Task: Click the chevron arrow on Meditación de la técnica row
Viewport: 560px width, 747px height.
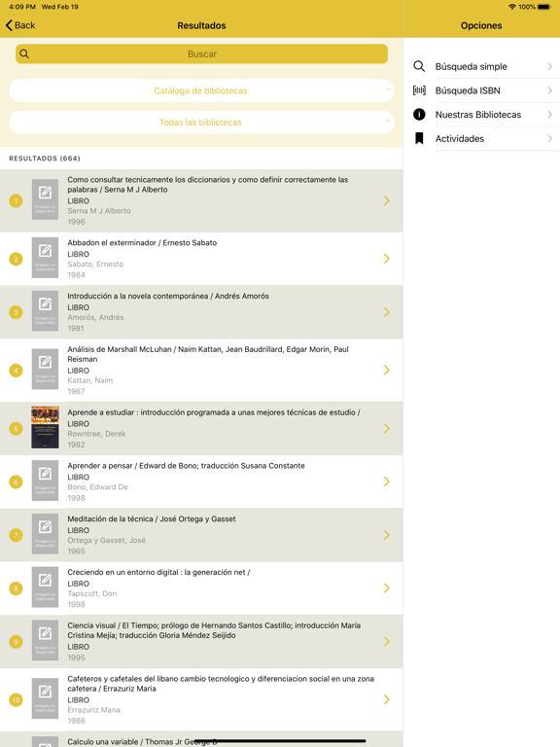Action: pos(387,535)
